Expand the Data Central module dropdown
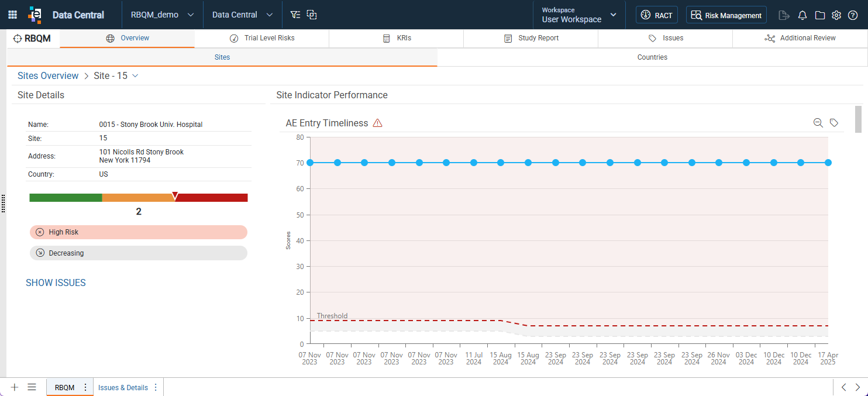 point(243,15)
